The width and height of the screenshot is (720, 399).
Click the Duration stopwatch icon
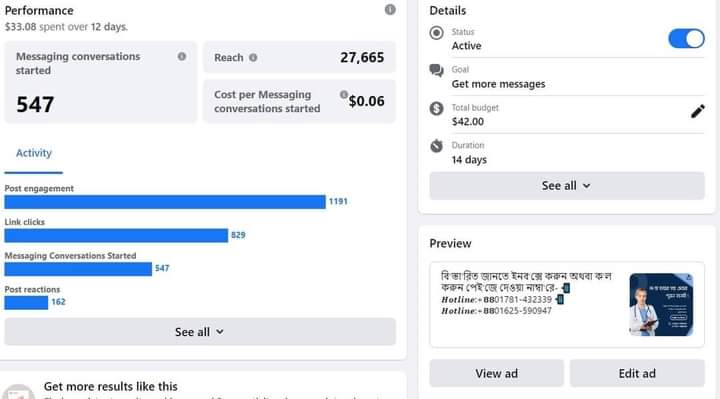pyautogui.click(x=436, y=146)
